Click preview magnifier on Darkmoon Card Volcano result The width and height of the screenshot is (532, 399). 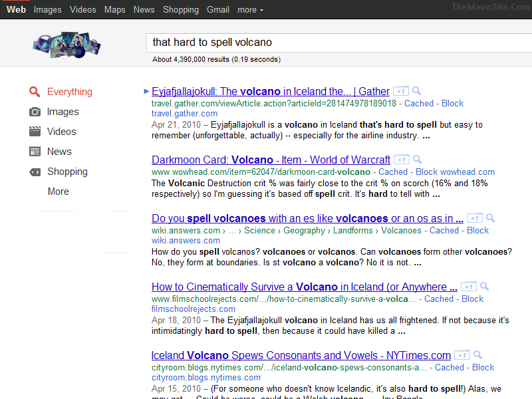tap(418, 160)
